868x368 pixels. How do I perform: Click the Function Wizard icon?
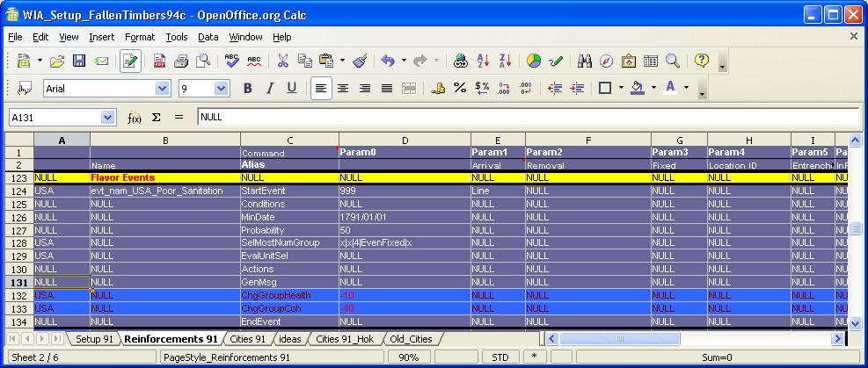click(x=135, y=117)
